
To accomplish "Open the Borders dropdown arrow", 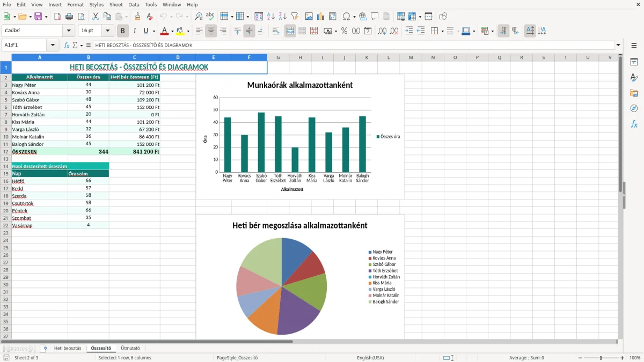I will [443, 31].
